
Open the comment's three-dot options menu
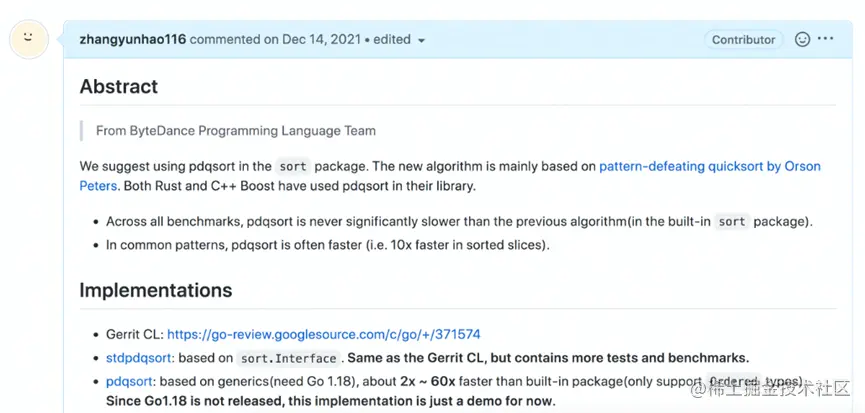[825, 40]
